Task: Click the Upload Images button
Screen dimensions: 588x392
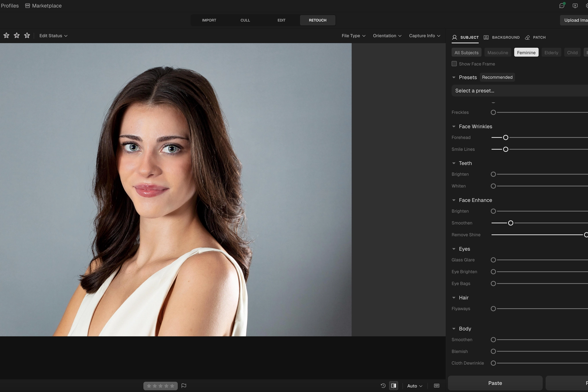Action: 574,20
